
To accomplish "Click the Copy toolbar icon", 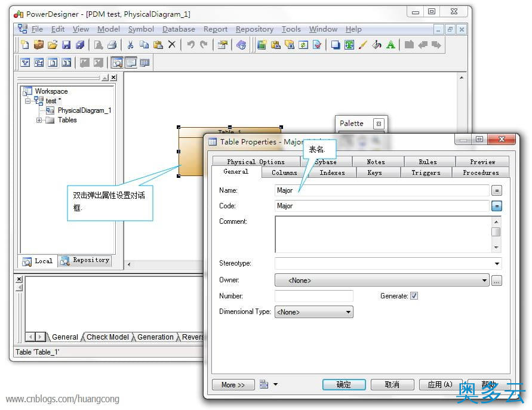I will tap(144, 45).
